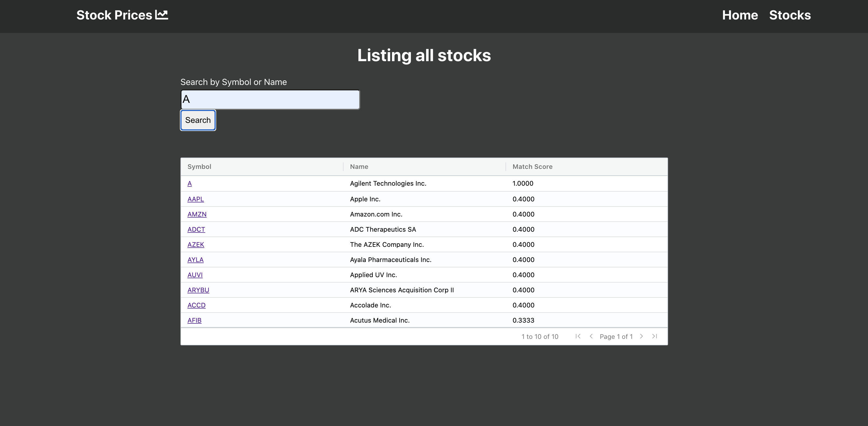Select the AMZN symbol link

tap(197, 214)
